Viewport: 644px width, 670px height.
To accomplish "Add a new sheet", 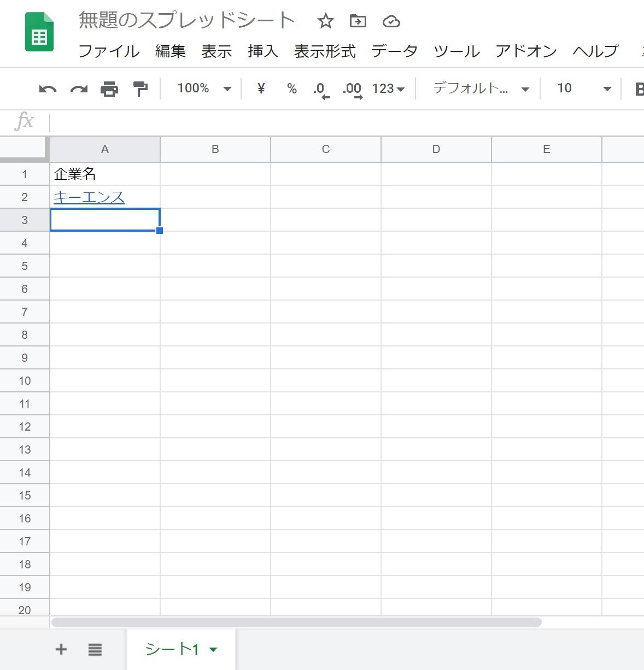I will (x=61, y=649).
